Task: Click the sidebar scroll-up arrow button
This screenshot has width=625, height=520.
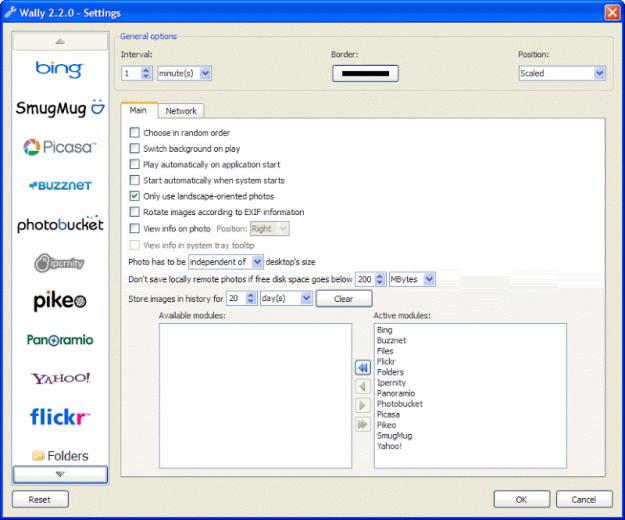Action: tap(60, 41)
